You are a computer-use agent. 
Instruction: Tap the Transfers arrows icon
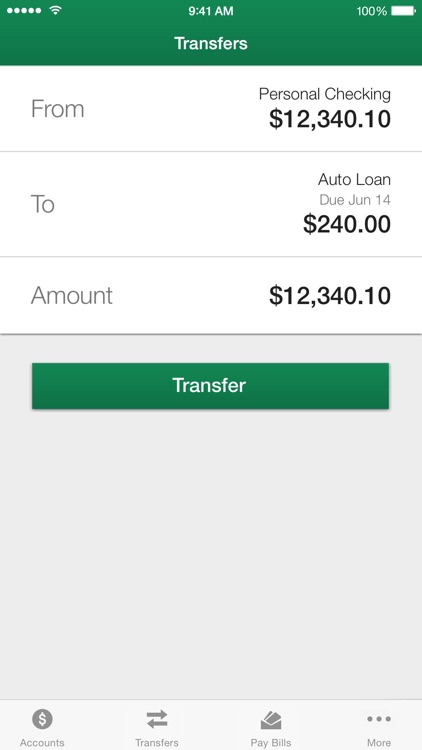[x=156, y=719]
